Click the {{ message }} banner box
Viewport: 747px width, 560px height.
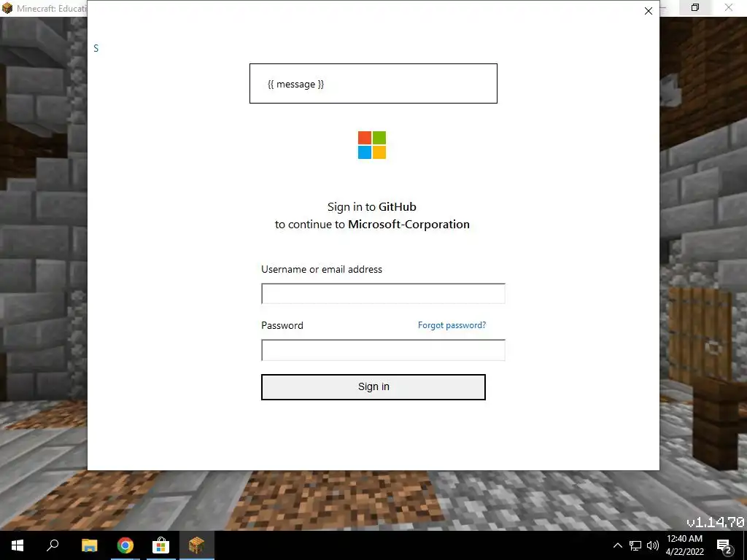coord(373,83)
